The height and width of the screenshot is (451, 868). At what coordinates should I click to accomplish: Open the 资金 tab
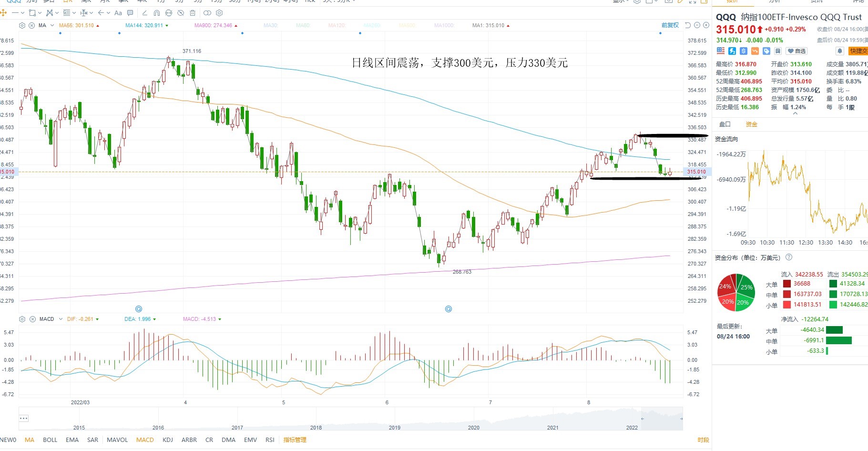[x=752, y=124]
